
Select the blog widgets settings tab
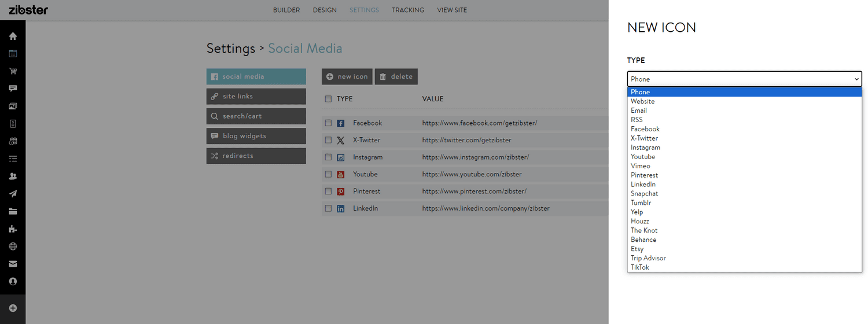256,136
